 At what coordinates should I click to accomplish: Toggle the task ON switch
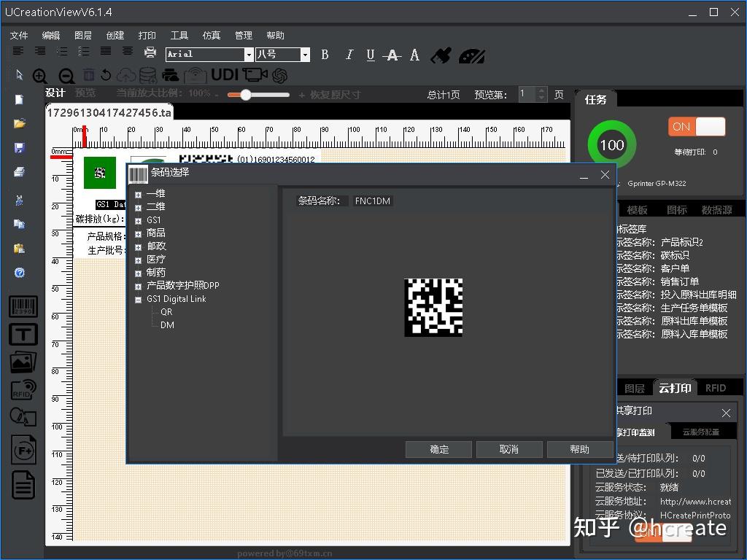coord(696,127)
